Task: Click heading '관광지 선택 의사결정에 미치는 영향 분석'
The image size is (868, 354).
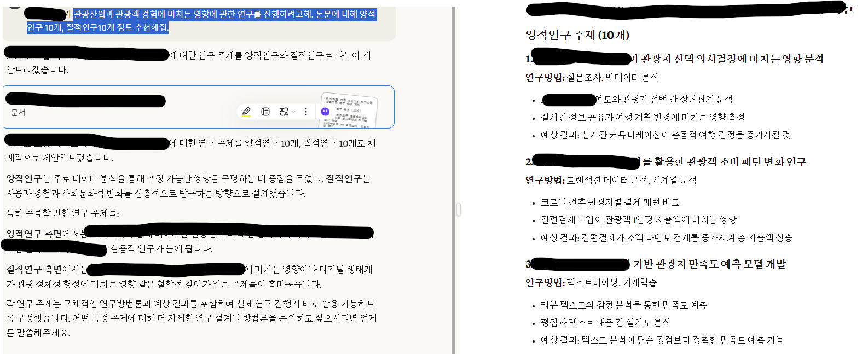Action: (732, 59)
